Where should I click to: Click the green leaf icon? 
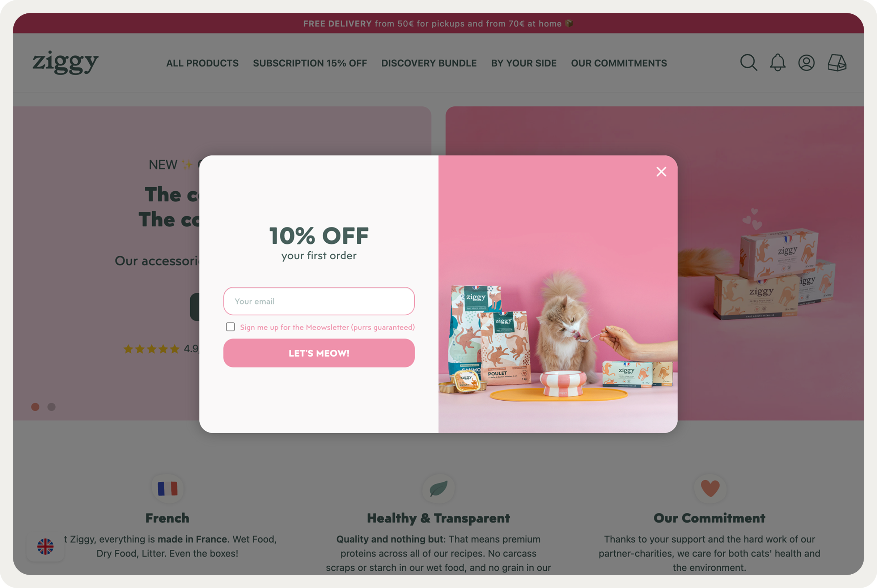pos(438,489)
